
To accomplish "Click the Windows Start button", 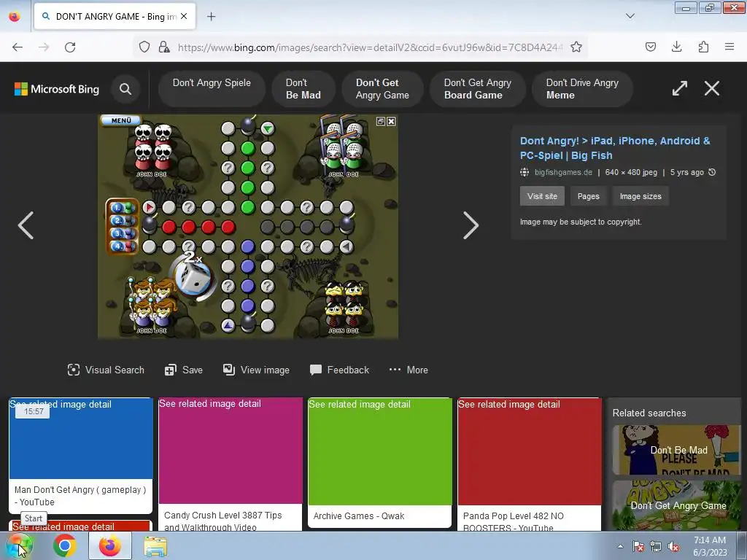I will pyautogui.click(x=19, y=546).
